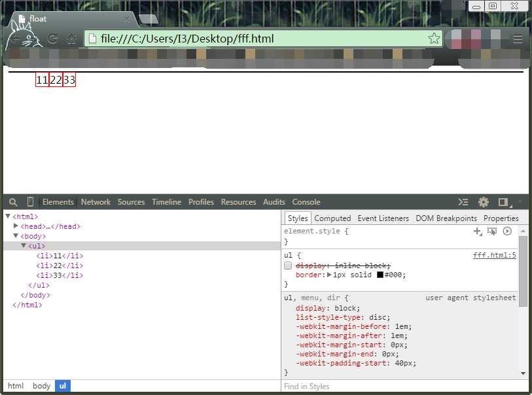Switch to the Timeline panel
This screenshot has width=532, height=395.
(x=167, y=202)
